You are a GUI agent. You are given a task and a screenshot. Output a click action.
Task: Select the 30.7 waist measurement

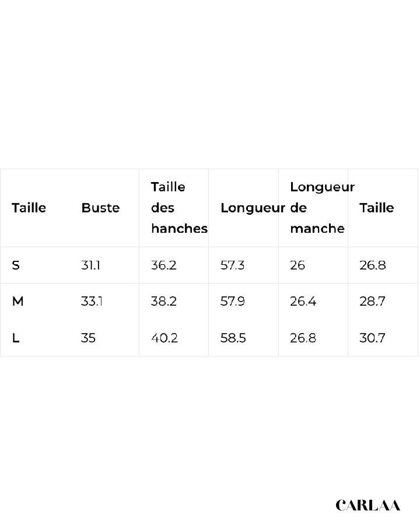click(372, 338)
